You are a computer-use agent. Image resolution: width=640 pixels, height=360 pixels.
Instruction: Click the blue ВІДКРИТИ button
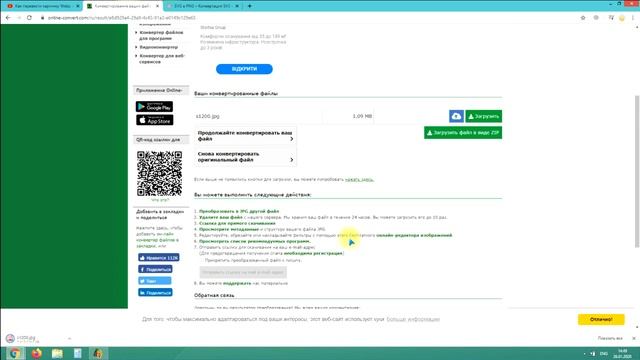[x=244, y=69]
